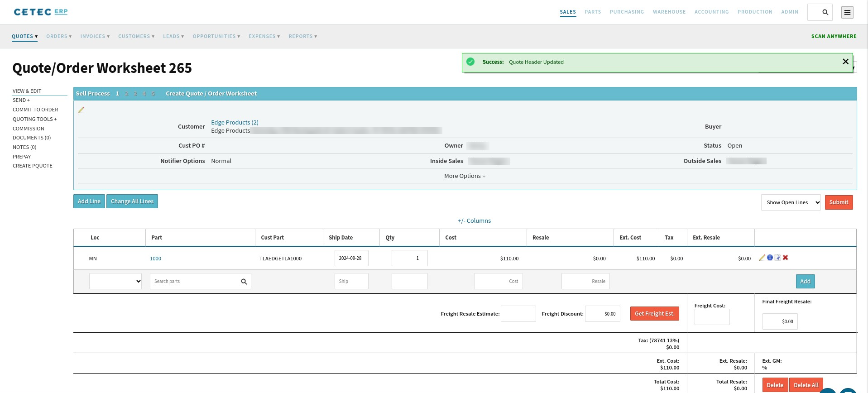Open the Loc dropdown in the new line row
The width and height of the screenshot is (868, 393).
pos(115,281)
